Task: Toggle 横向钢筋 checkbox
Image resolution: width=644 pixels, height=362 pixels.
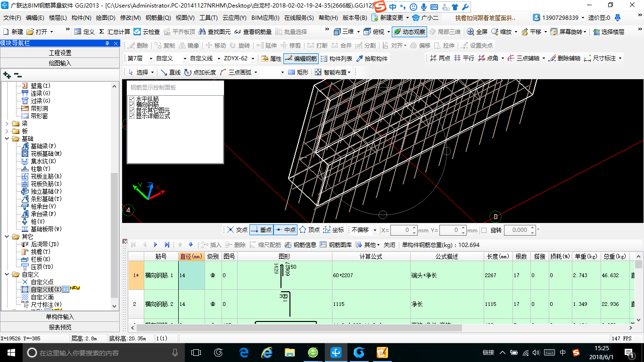Action: [x=132, y=105]
